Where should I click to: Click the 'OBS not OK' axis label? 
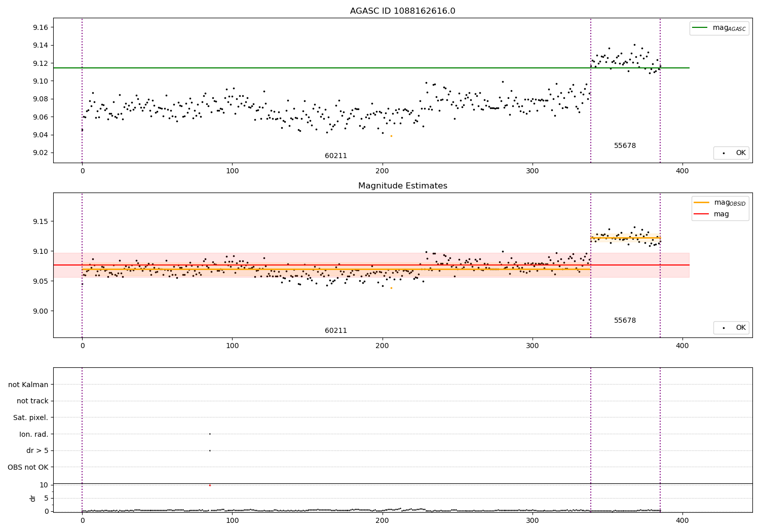(x=28, y=467)
